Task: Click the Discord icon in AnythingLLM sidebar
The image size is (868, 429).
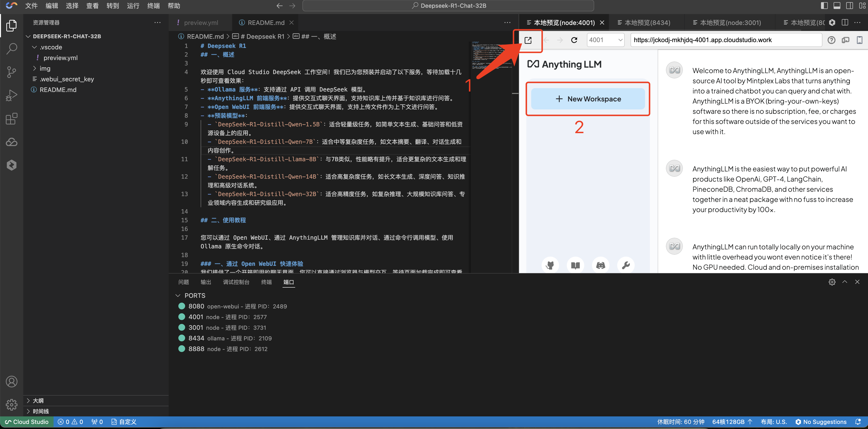Action: click(600, 265)
